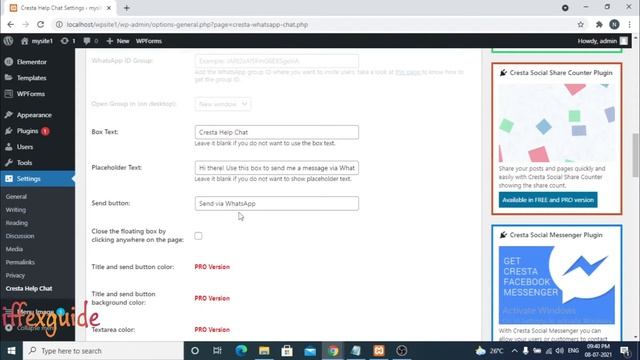
Task: Open Users menu in sidebar
Action: (25, 147)
